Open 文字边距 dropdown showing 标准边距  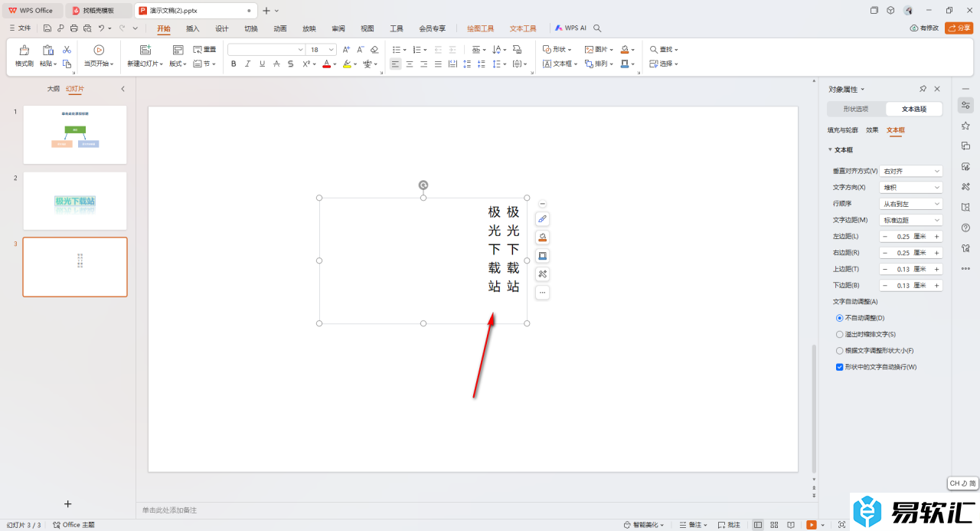[910, 220]
